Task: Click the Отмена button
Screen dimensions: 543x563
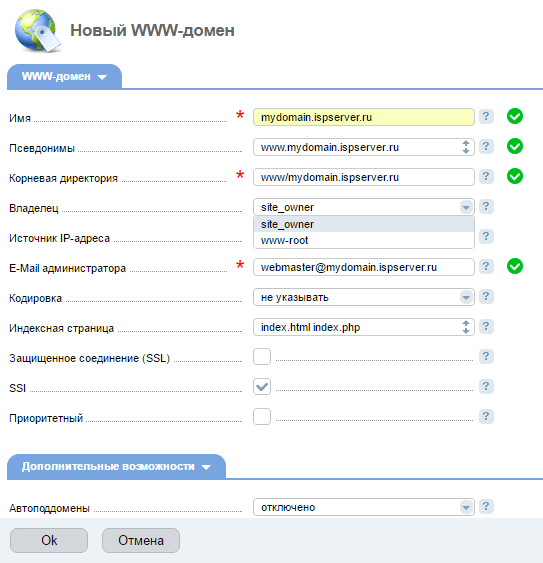Action: [x=141, y=540]
